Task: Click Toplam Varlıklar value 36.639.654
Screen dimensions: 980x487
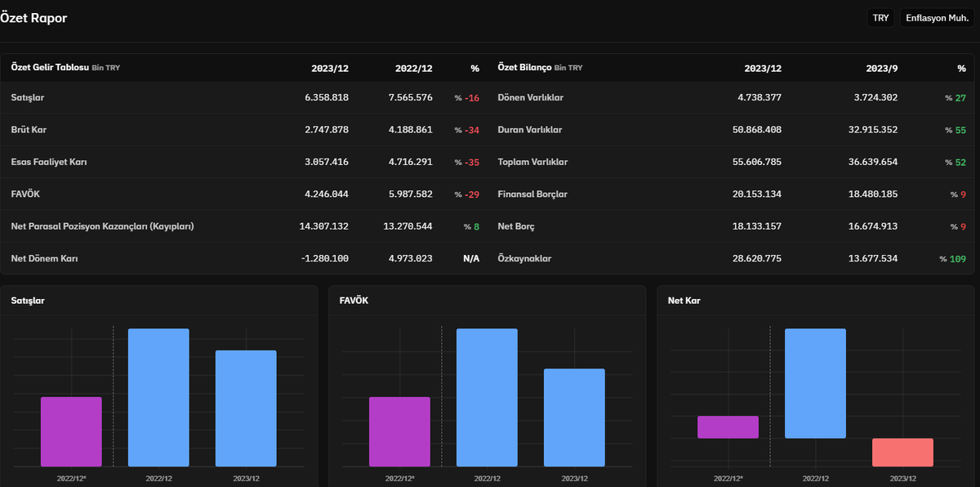Action: click(872, 162)
